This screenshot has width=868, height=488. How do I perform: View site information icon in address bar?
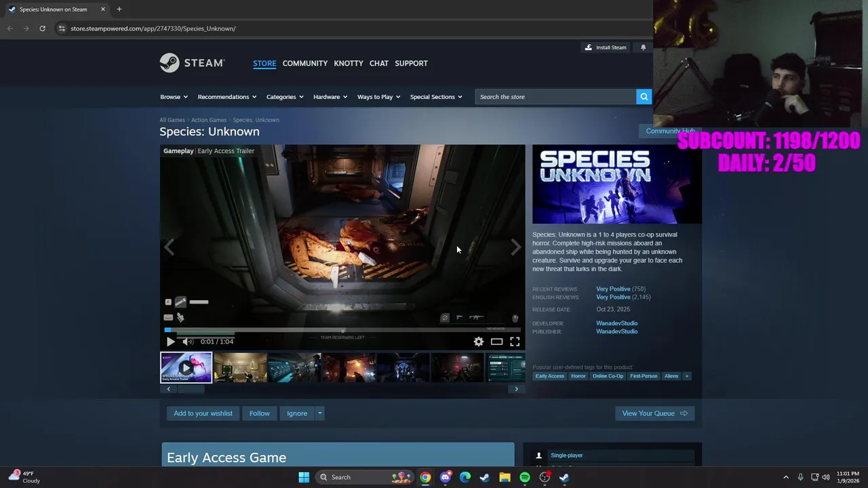click(62, 28)
